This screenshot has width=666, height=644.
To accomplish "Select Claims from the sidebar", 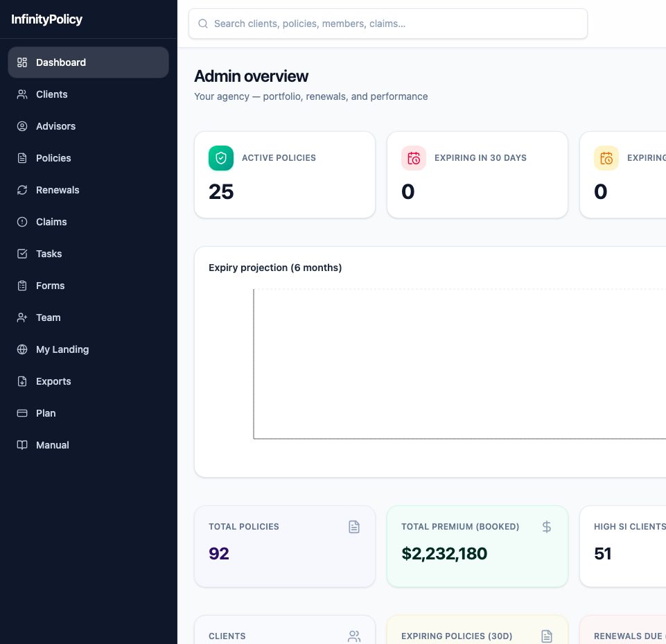I will [88, 222].
